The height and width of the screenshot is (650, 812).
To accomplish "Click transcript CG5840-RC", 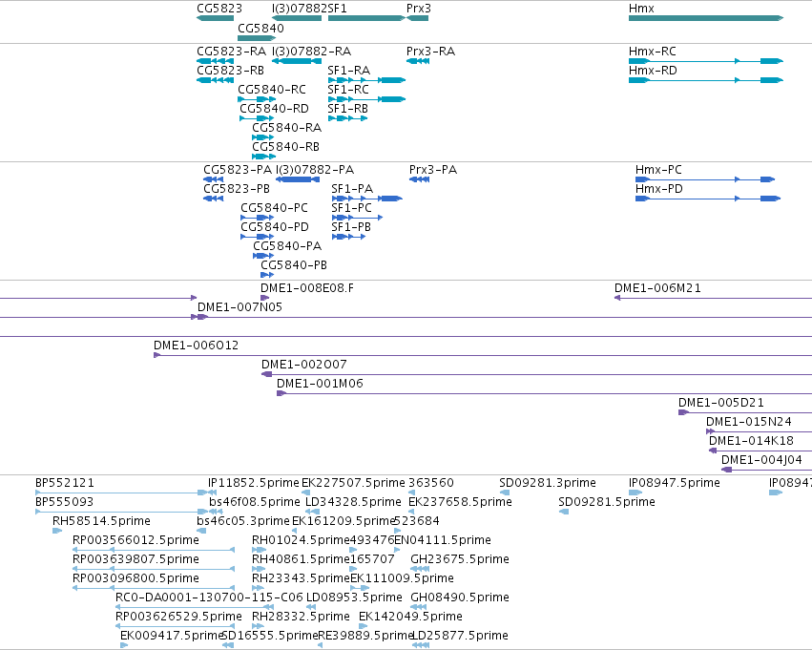I will click(257, 99).
